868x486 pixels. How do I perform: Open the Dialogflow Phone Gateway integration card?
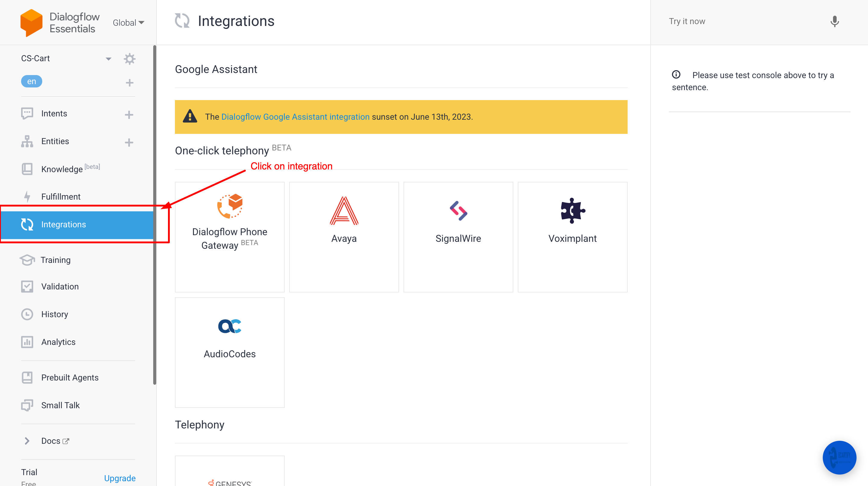click(x=230, y=236)
